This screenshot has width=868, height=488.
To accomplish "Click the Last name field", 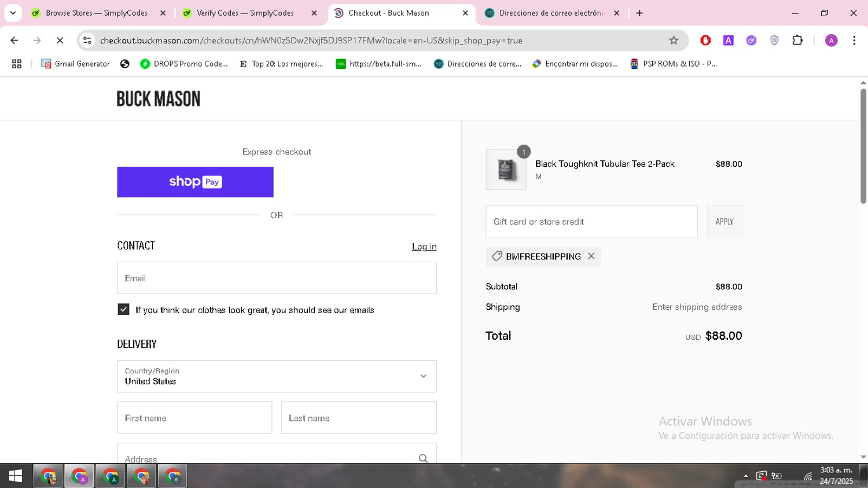I will click(359, 418).
